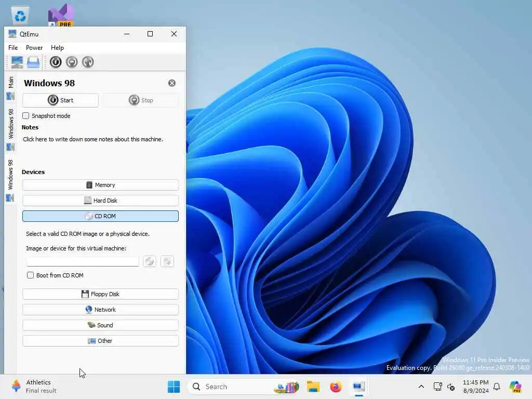The image size is (532, 399).
Task: Open network status tray icon
Action: click(437, 387)
